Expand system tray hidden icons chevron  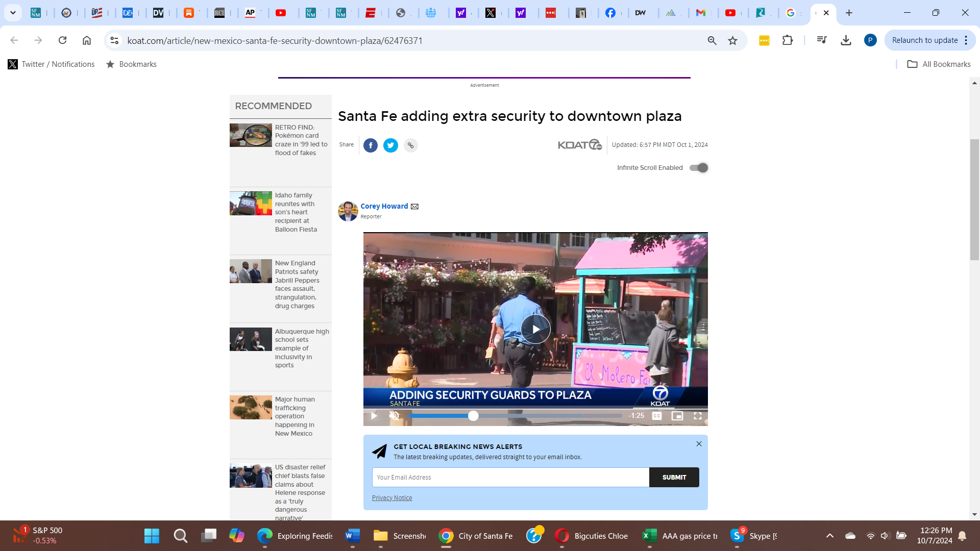pyautogui.click(x=829, y=536)
